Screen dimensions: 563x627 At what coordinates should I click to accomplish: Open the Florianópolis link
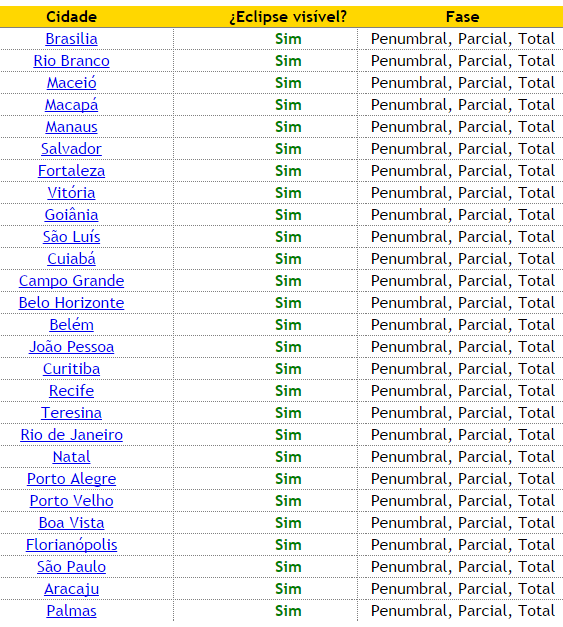71,545
